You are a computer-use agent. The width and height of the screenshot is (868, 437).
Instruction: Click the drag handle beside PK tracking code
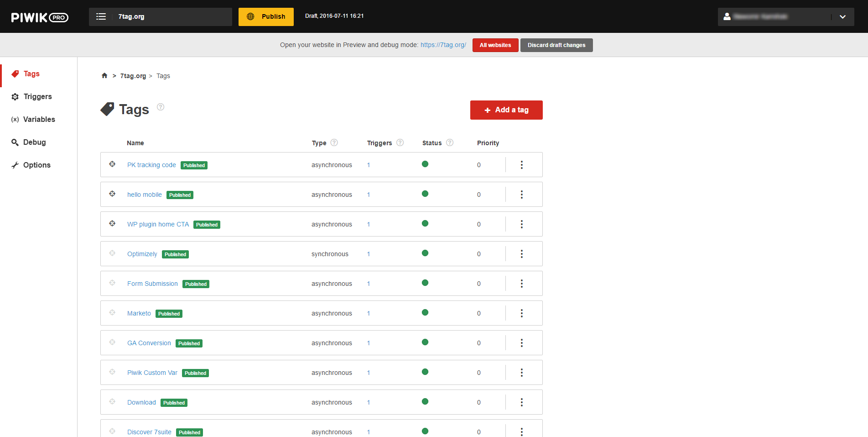(112, 164)
